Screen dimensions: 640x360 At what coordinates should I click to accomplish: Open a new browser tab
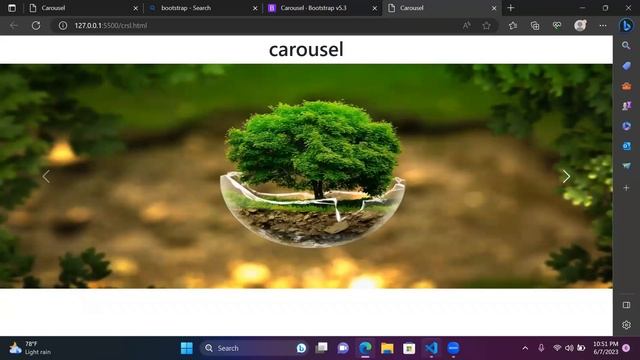coord(511,8)
